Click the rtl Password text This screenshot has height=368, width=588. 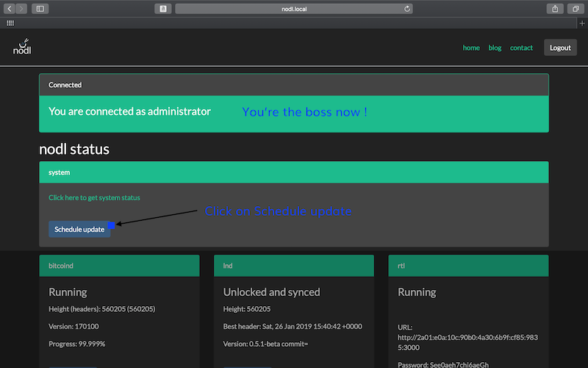point(443,364)
